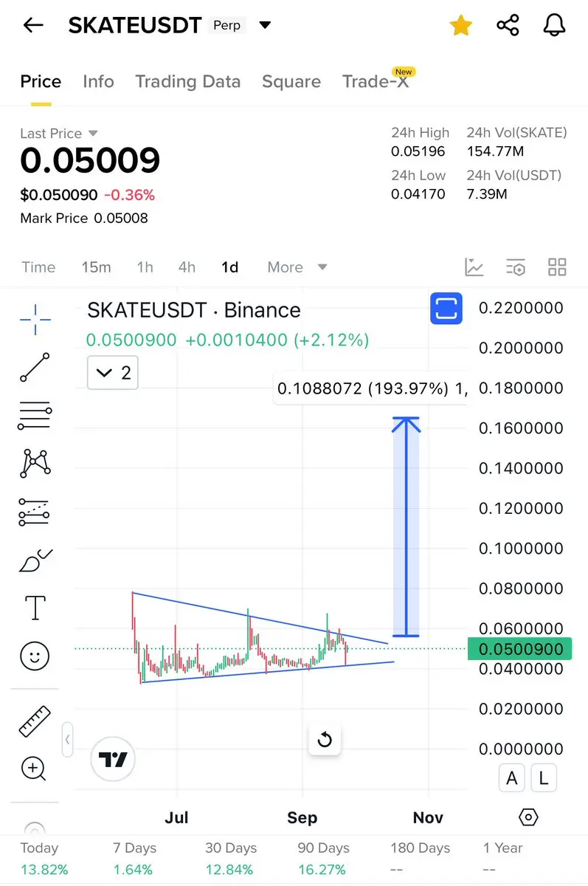Screen dimensions: 588x886
Task: Toggle log scale L button
Action: tap(544, 777)
